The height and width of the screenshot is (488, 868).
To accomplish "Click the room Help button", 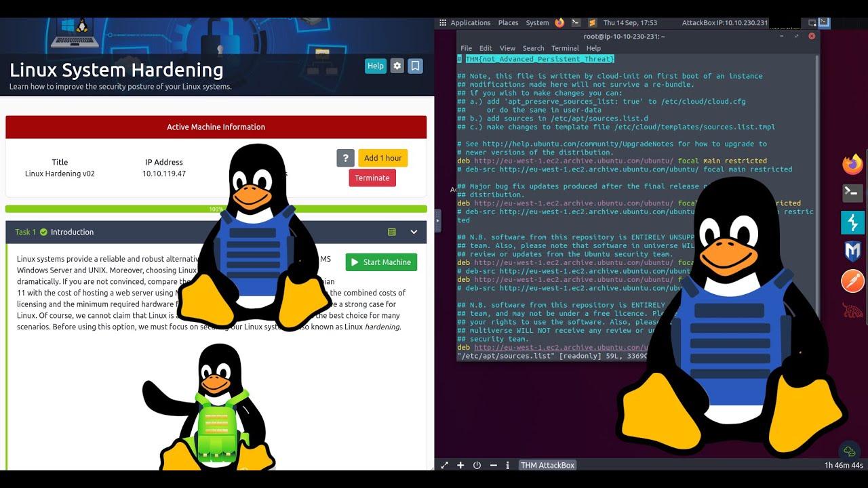I will (x=376, y=66).
